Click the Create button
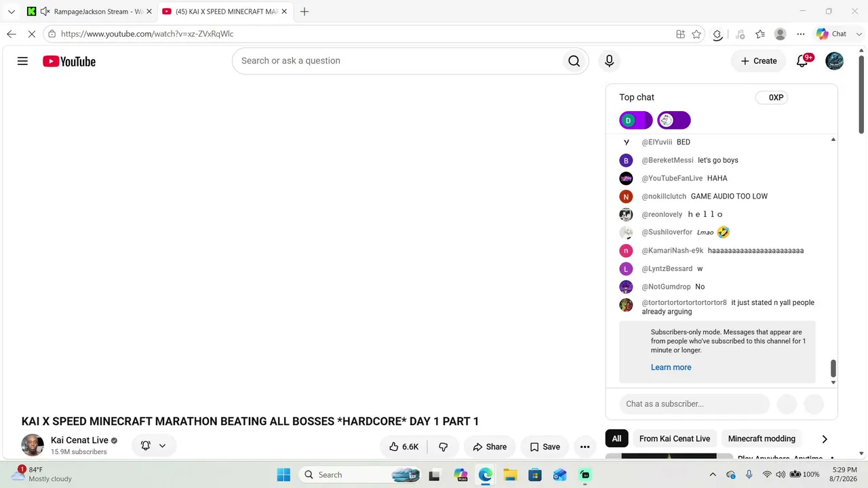 coord(758,61)
